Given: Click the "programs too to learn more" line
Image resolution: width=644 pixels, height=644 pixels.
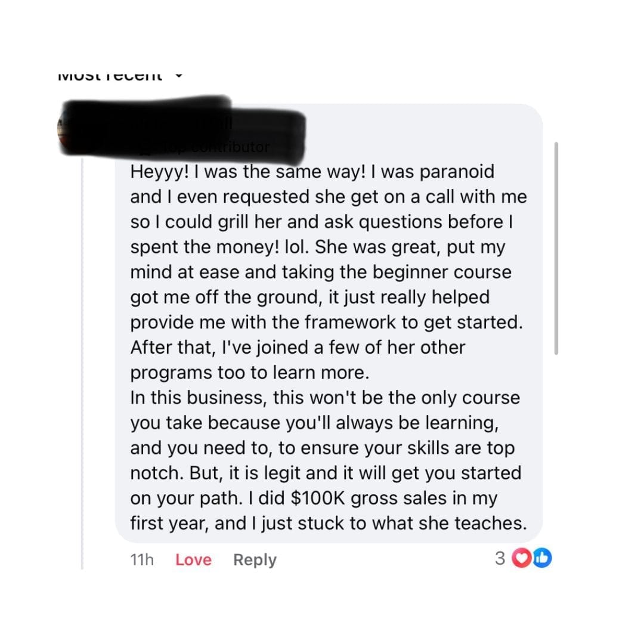Looking at the screenshot, I should [250, 373].
